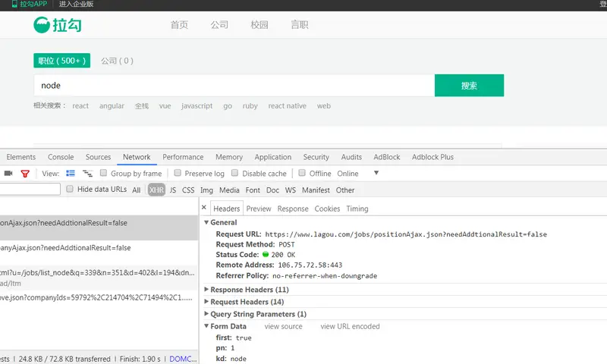Image resolution: width=607 pixels, height=364 pixels.
Task: Click related search term react native
Action: (288, 105)
